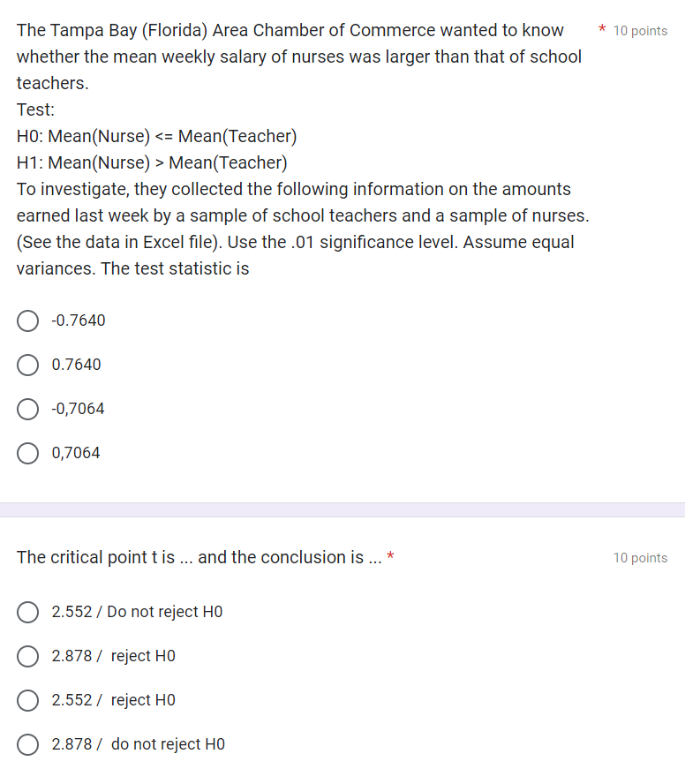Screen dimensions: 685x784
Task: Click the H0: Mean(Nurse) <= Mean(Teacher) line
Action: [156, 136]
